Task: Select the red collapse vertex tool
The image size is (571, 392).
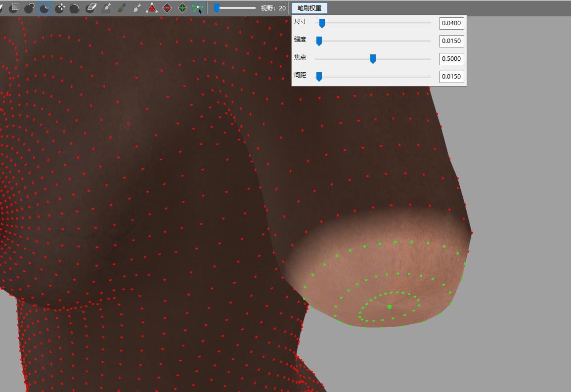Action: pos(152,8)
